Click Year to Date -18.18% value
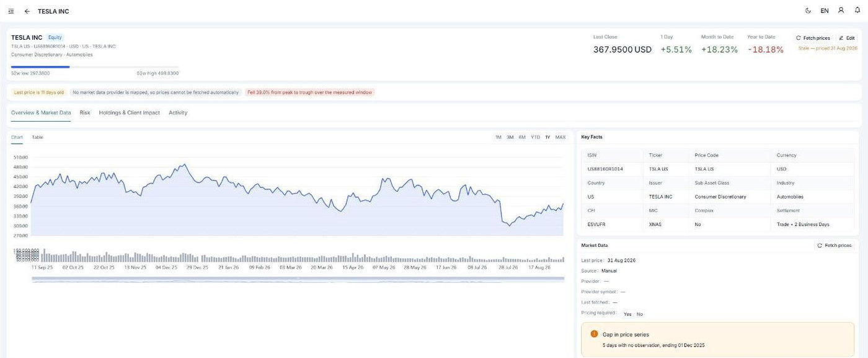 (766, 50)
